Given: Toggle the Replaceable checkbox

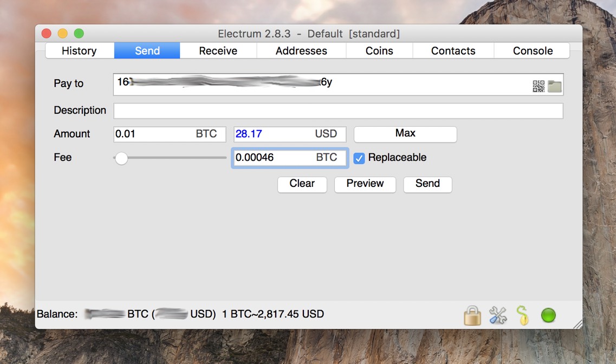Looking at the screenshot, I should [x=359, y=158].
